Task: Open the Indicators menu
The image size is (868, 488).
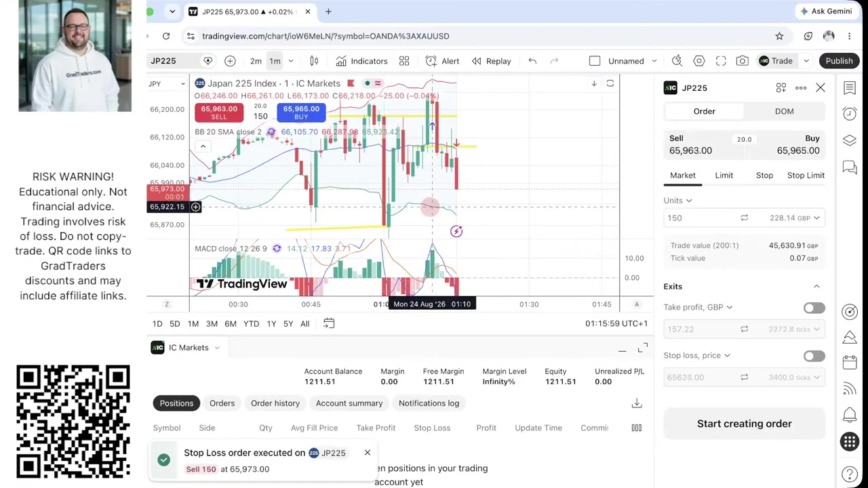Action: (361, 61)
